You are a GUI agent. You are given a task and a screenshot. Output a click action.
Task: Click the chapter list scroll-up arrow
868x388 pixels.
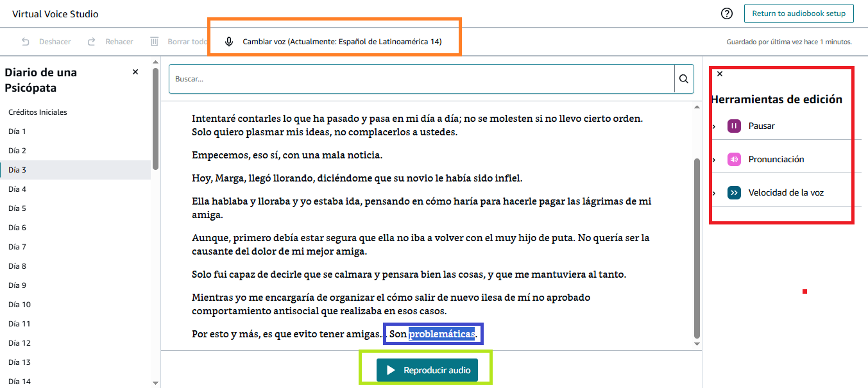coord(155,62)
